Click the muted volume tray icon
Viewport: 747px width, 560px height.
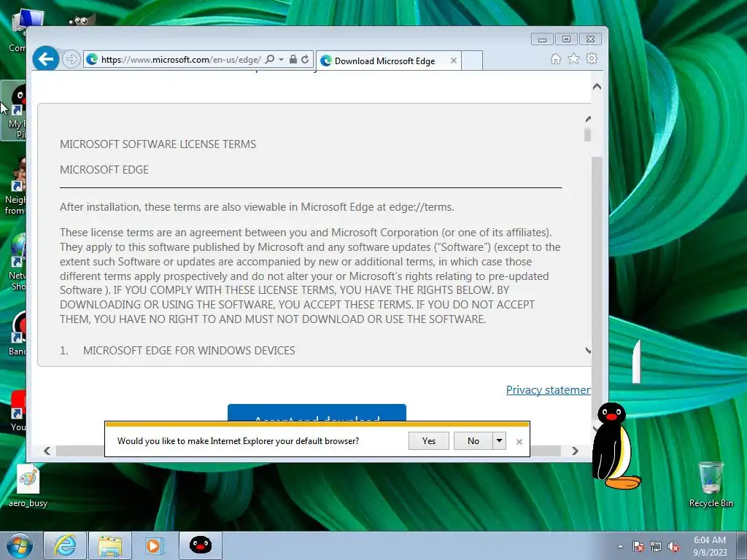pyautogui.click(x=673, y=547)
